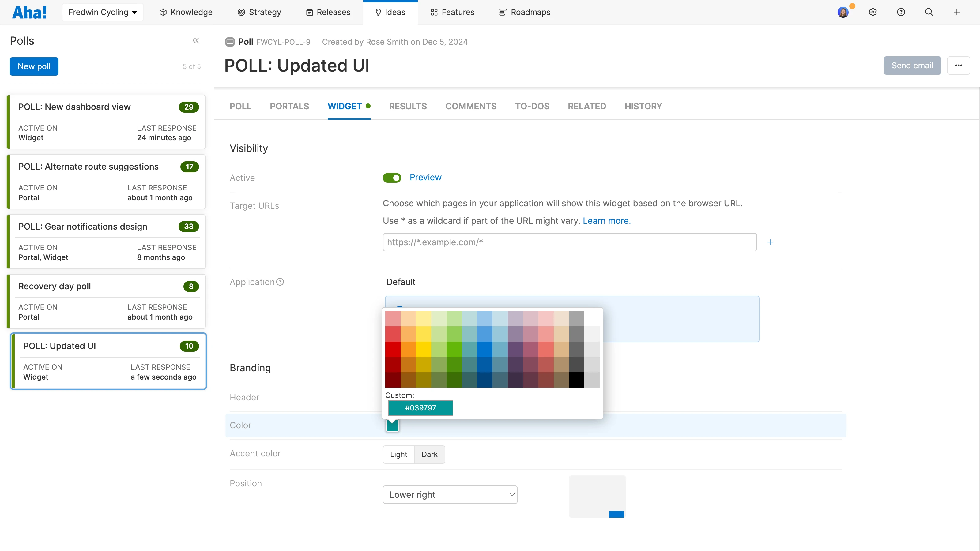Select Light accent color option
The image size is (980, 551).
pos(398,454)
